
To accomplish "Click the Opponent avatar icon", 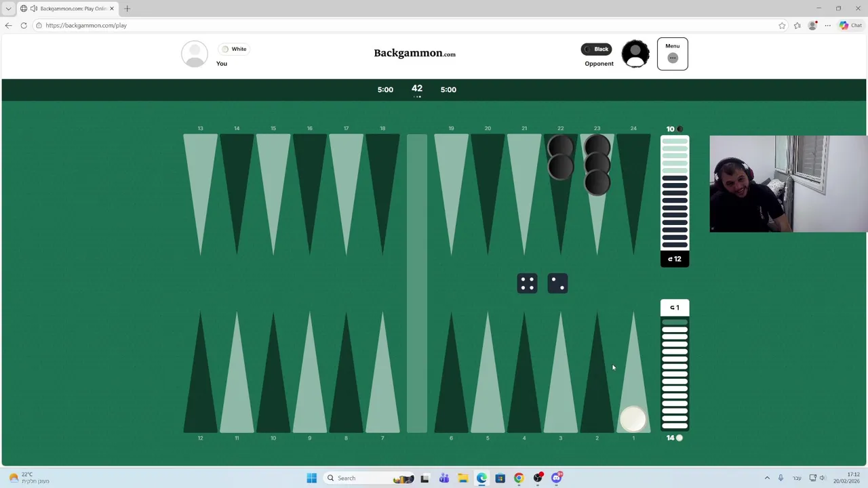I will [x=635, y=54].
